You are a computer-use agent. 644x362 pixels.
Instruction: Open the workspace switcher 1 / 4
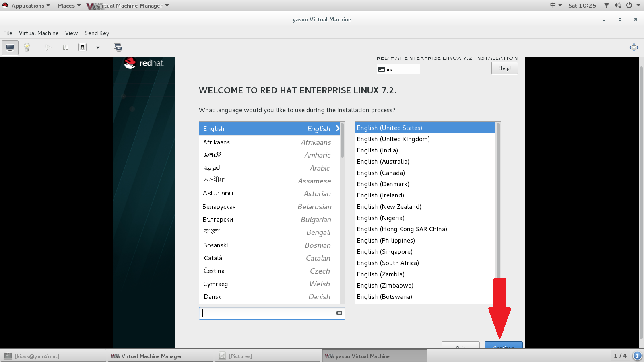point(620,356)
